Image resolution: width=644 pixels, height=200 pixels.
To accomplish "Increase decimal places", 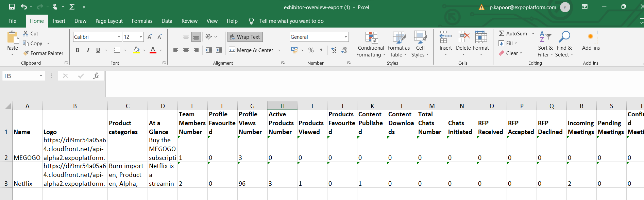I will coord(334,50).
